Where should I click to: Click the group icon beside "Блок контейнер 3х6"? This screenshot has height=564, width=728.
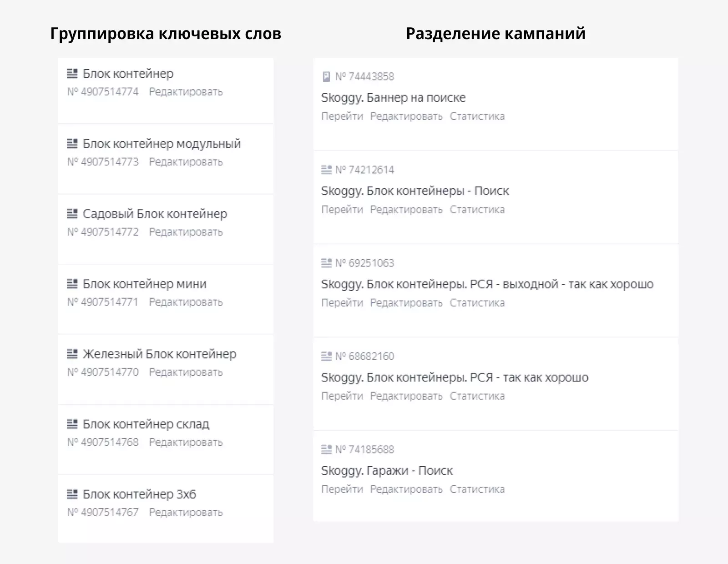pyautogui.click(x=73, y=494)
